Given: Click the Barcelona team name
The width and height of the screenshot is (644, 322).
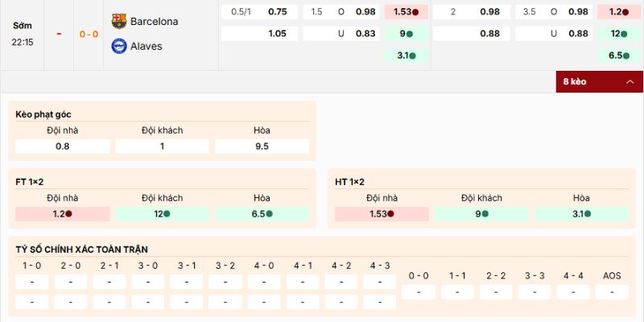Looking at the screenshot, I should click(x=154, y=21).
